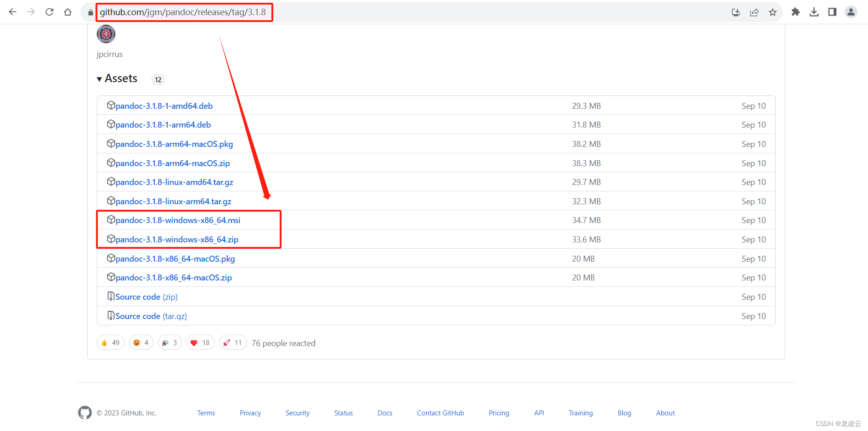The width and height of the screenshot is (868, 431).
Task: Toggle the hooray reaction with 3
Action: (x=170, y=342)
